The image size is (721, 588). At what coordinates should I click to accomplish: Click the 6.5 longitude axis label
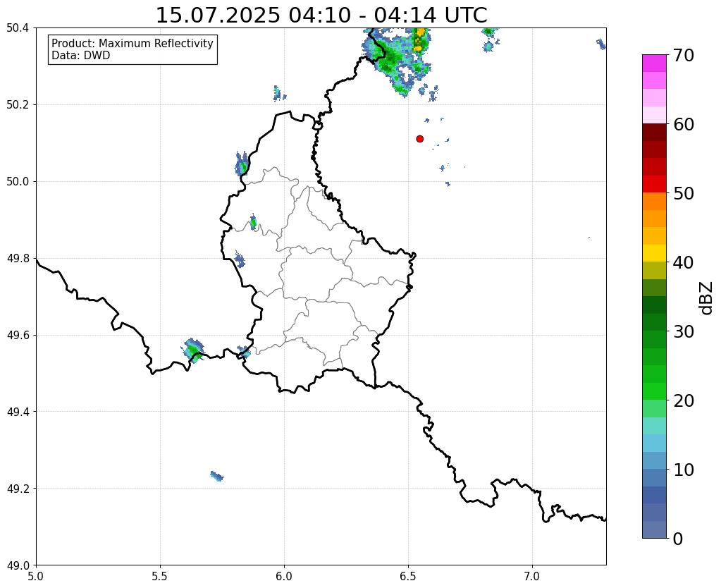(x=408, y=577)
